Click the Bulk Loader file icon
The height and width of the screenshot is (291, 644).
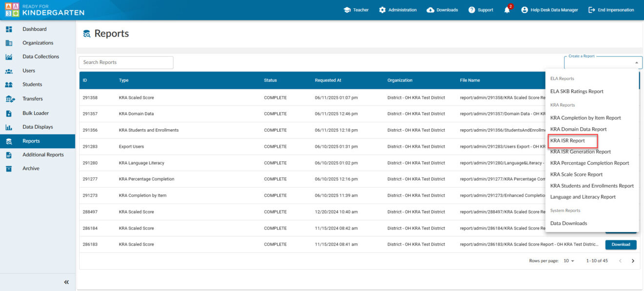pyautogui.click(x=9, y=113)
